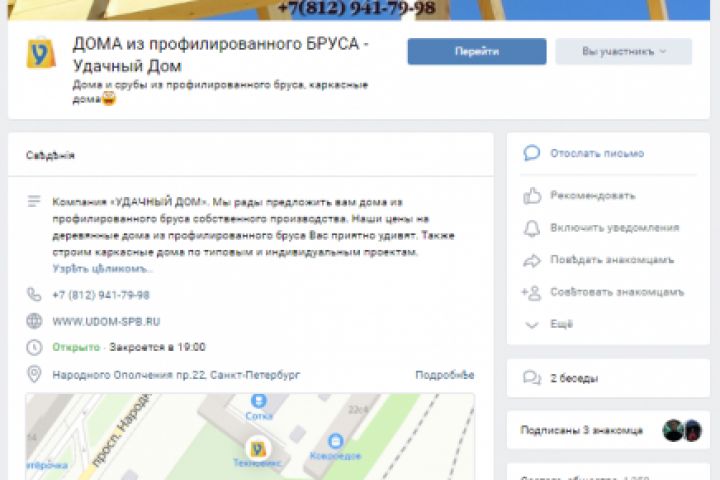Open the Вы участникъ dropdown
720x480 pixels.
tap(623, 51)
